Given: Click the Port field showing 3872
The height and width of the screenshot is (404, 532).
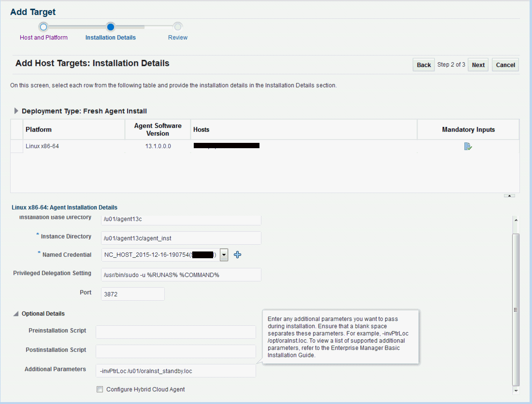Looking at the screenshot, I should click(133, 294).
